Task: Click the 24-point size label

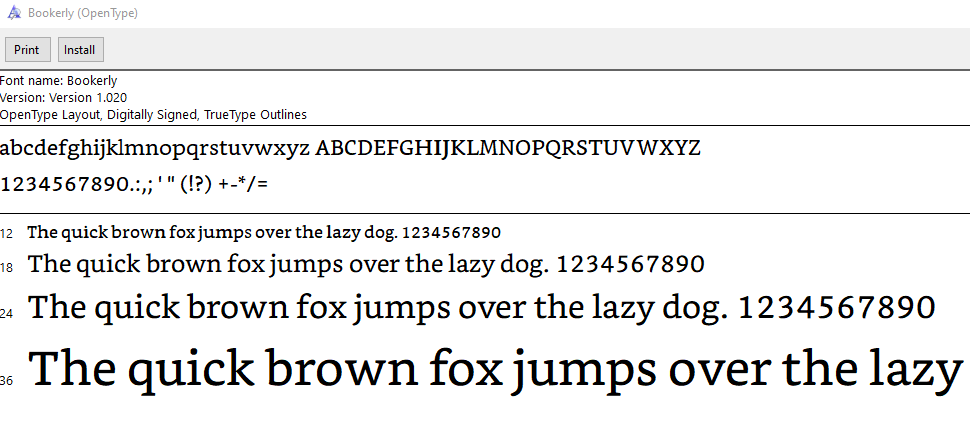Action: coord(6,314)
